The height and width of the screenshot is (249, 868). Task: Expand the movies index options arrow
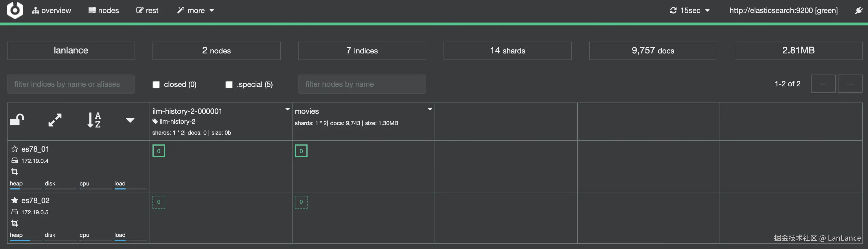point(430,109)
